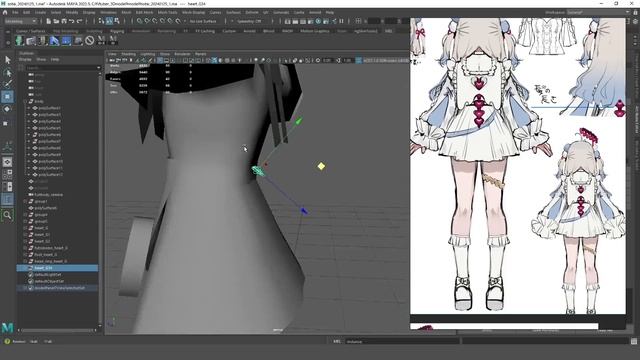The image size is (640, 360).
Task: Click the Outliner search field
Action: pyautogui.click(x=61, y=68)
